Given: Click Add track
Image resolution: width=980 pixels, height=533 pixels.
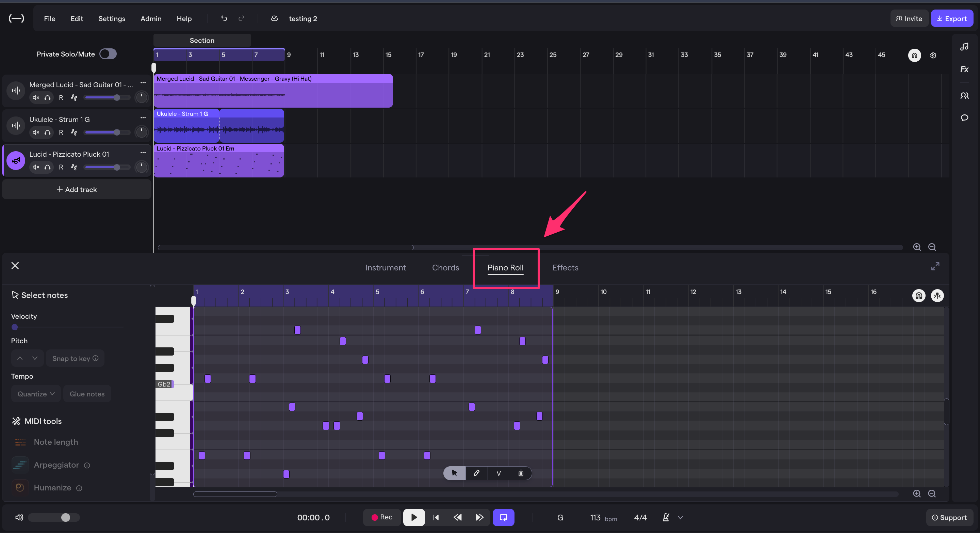Looking at the screenshot, I should click(76, 189).
